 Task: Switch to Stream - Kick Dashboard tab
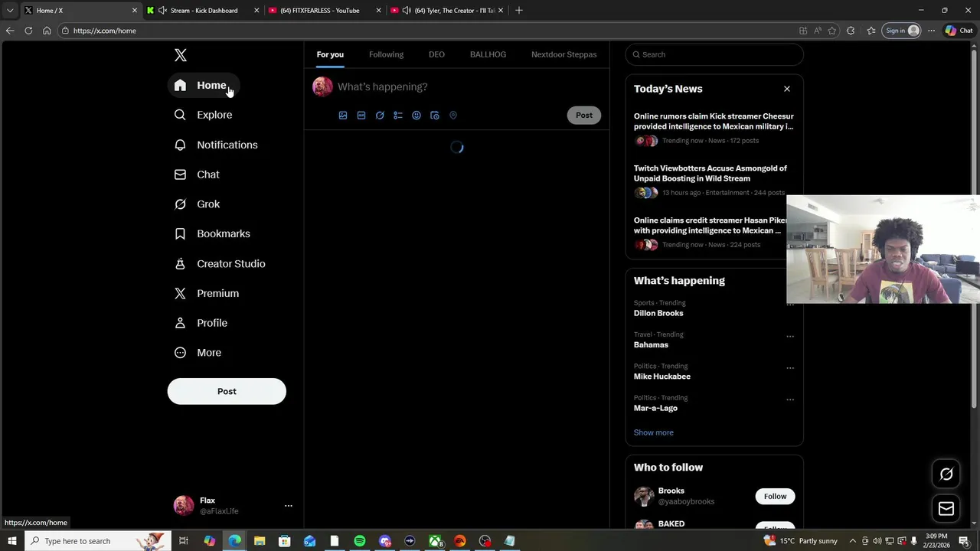[x=203, y=10]
